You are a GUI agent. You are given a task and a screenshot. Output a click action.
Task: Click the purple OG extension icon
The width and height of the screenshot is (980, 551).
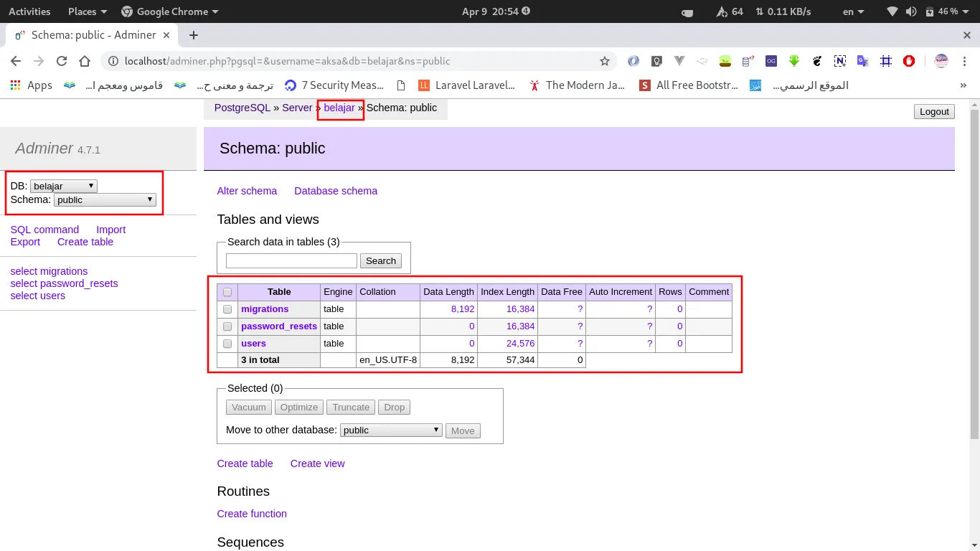pos(771,61)
